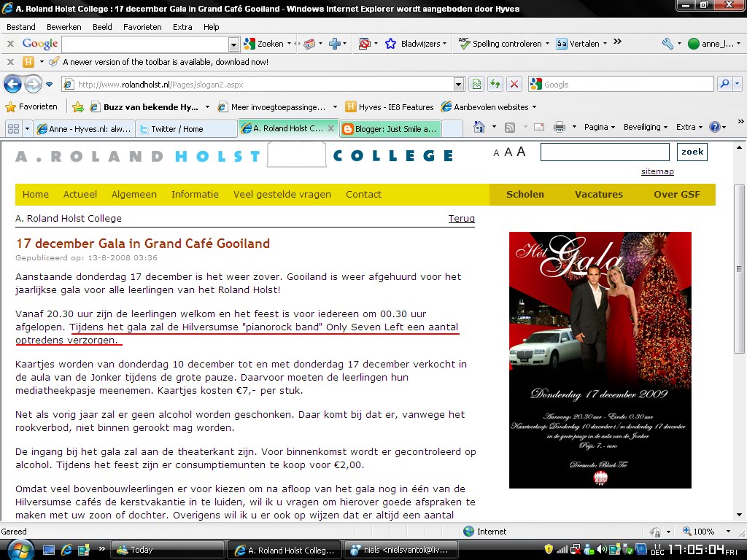The image size is (747, 560).
Task: Open the niels taskbar chat window button
Action: click(x=401, y=550)
